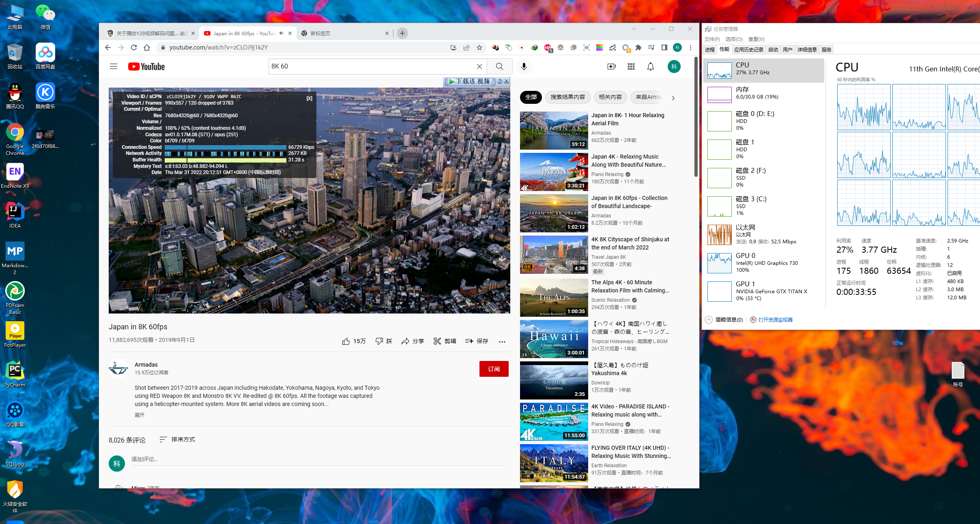
Task: Clear the search box text
Action: [479, 67]
